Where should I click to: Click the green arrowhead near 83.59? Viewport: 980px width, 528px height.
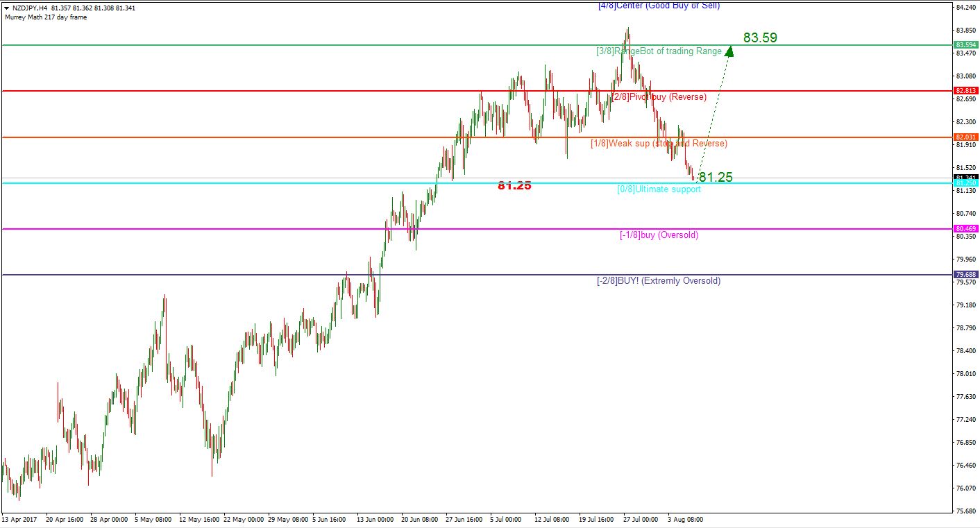[x=729, y=50]
